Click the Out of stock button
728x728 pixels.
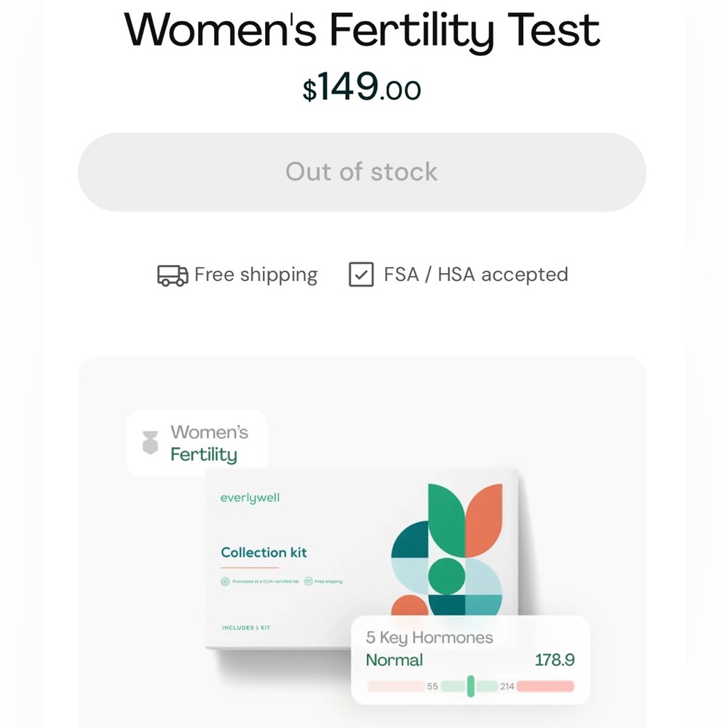tap(362, 172)
